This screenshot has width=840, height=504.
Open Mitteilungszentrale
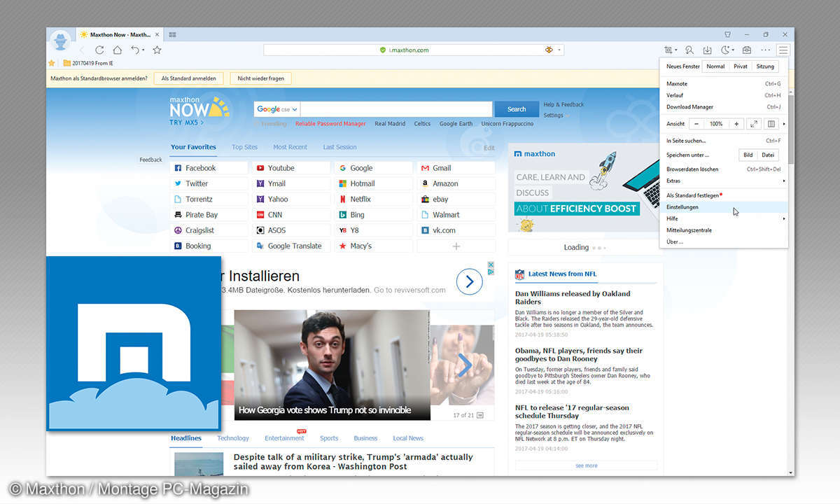[x=724, y=230]
